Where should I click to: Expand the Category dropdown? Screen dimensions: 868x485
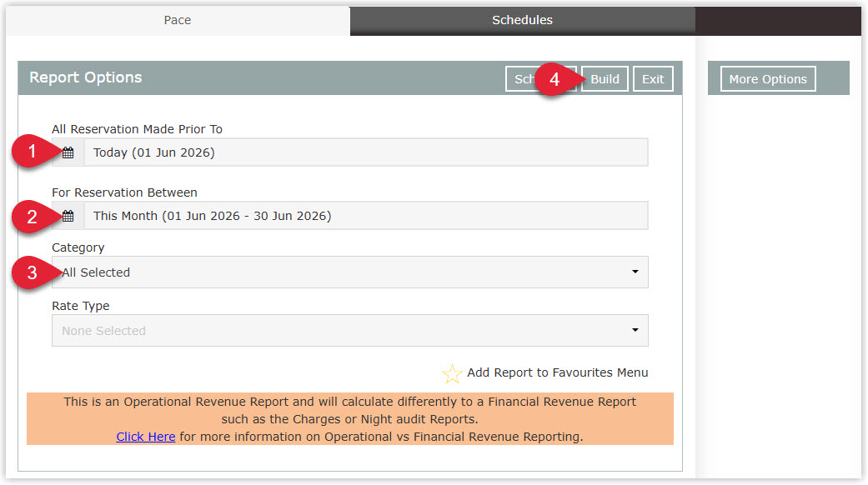pyautogui.click(x=350, y=272)
